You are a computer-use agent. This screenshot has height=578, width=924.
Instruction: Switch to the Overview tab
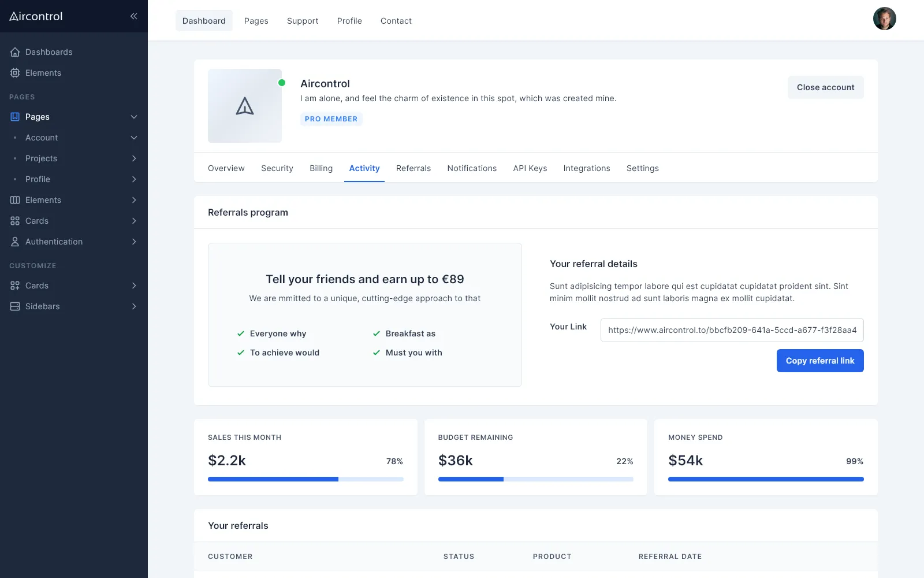click(x=226, y=168)
